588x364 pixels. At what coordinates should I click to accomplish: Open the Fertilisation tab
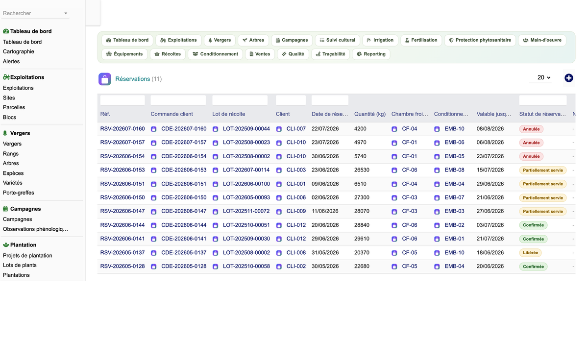(421, 40)
